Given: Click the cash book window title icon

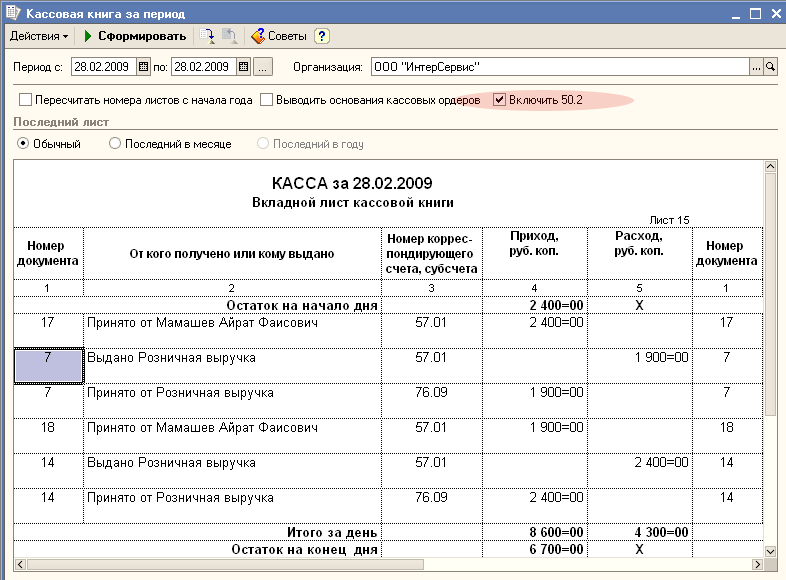Looking at the screenshot, I should [x=13, y=12].
